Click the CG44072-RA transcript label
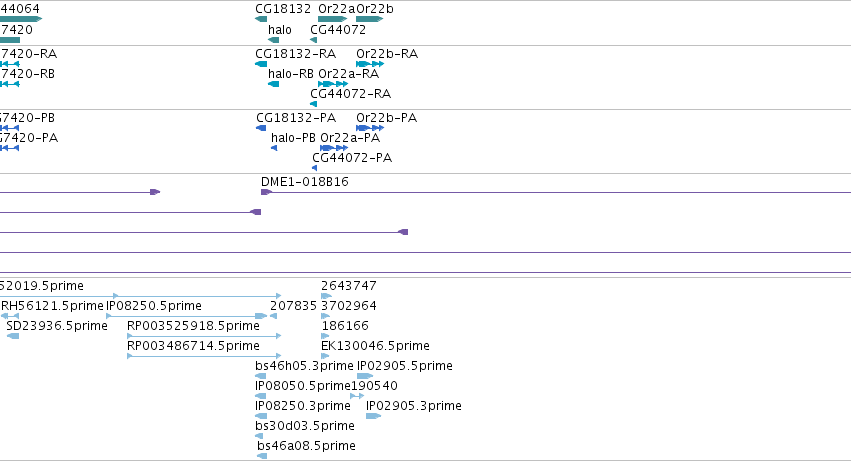The image size is (851, 461). (x=351, y=94)
